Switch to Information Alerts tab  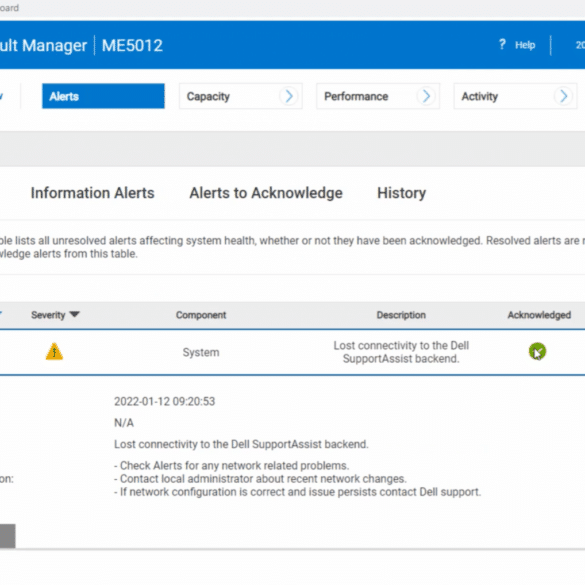click(93, 193)
